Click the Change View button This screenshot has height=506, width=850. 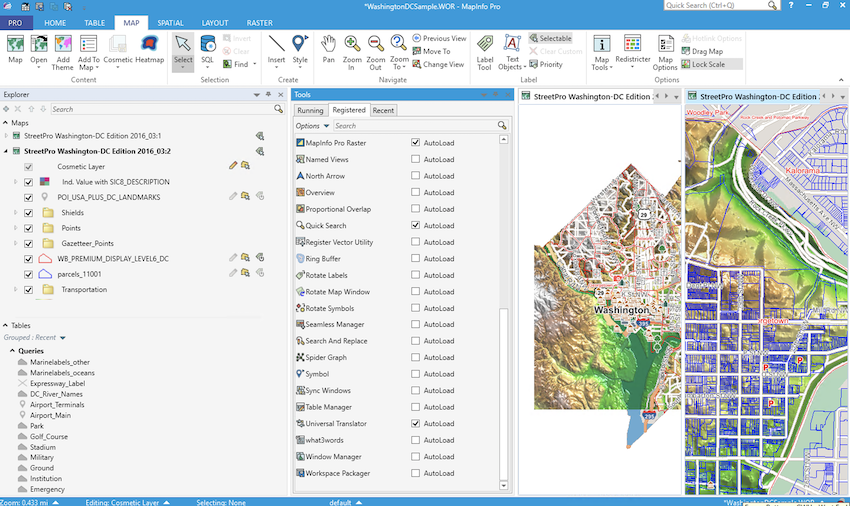(x=438, y=64)
